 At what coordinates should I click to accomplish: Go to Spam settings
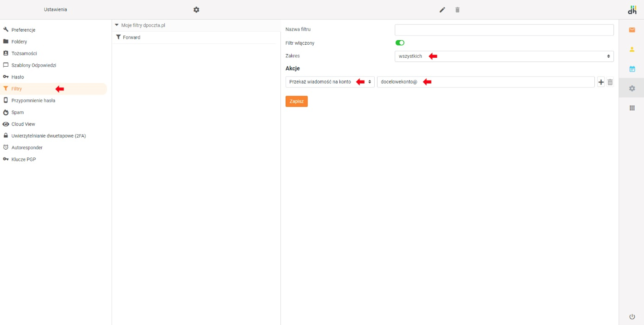pos(17,112)
